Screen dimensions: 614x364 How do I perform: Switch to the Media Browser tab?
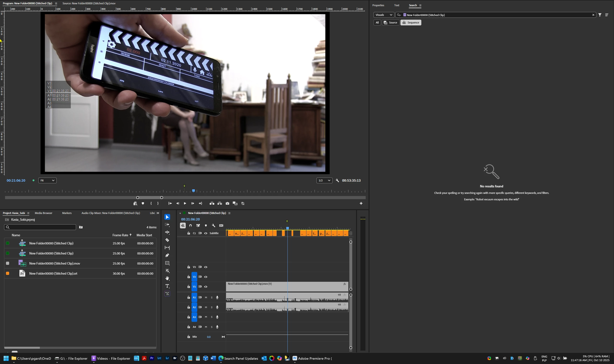(43, 213)
